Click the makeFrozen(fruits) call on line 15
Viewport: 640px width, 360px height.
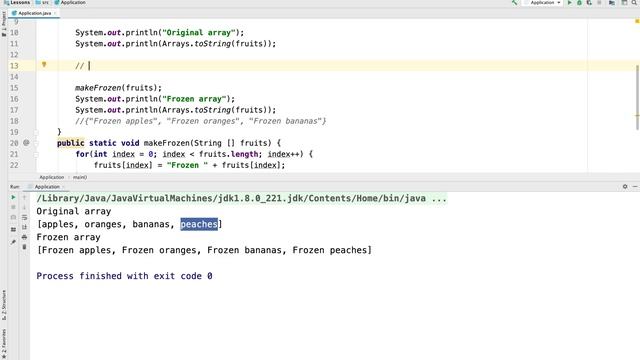click(118, 88)
